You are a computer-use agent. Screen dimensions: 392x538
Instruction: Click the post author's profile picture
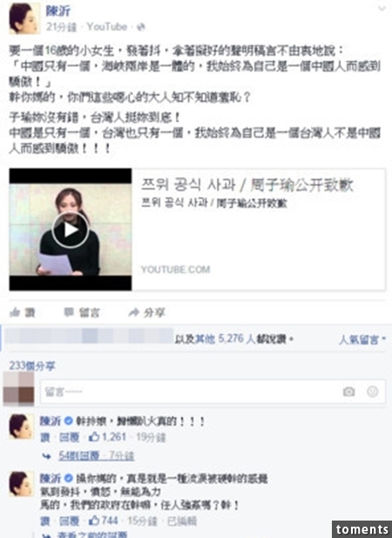pos(24,18)
